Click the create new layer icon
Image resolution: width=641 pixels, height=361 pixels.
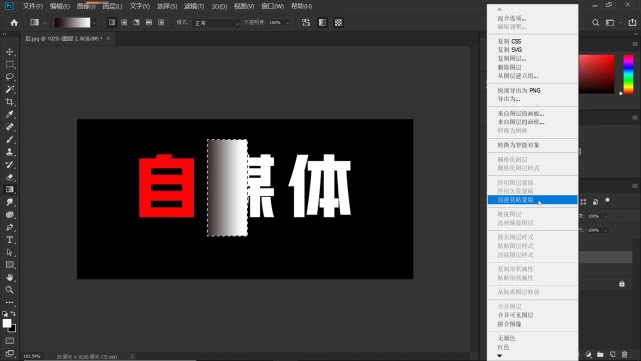(612, 354)
